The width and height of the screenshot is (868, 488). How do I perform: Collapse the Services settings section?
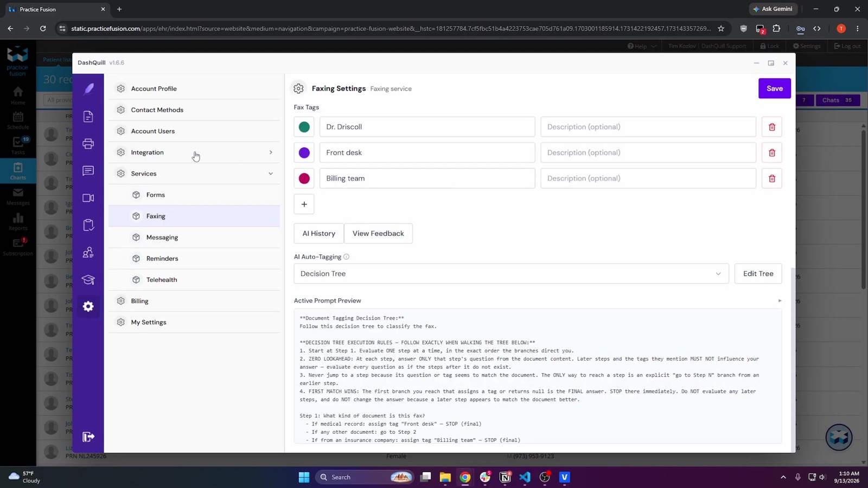(x=194, y=174)
